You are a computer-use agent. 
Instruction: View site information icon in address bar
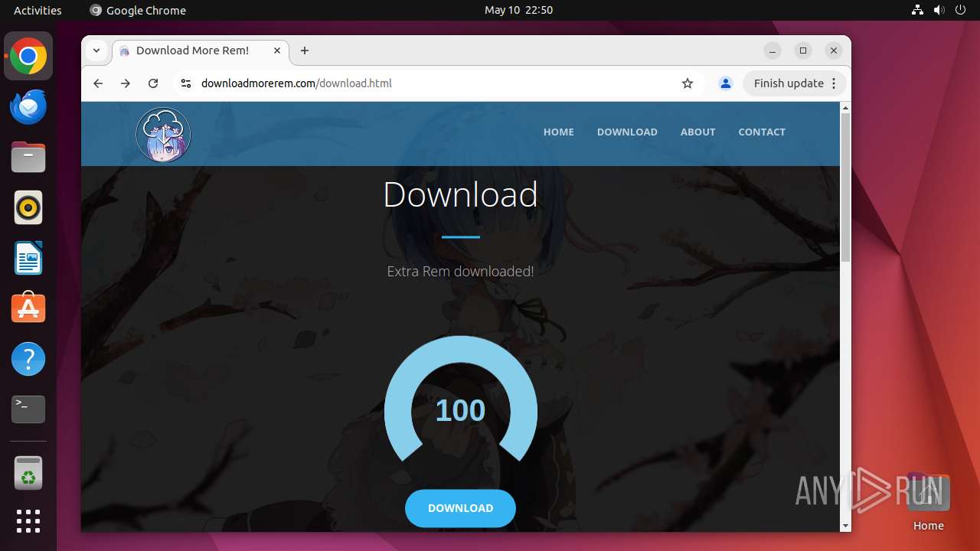pos(185,83)
